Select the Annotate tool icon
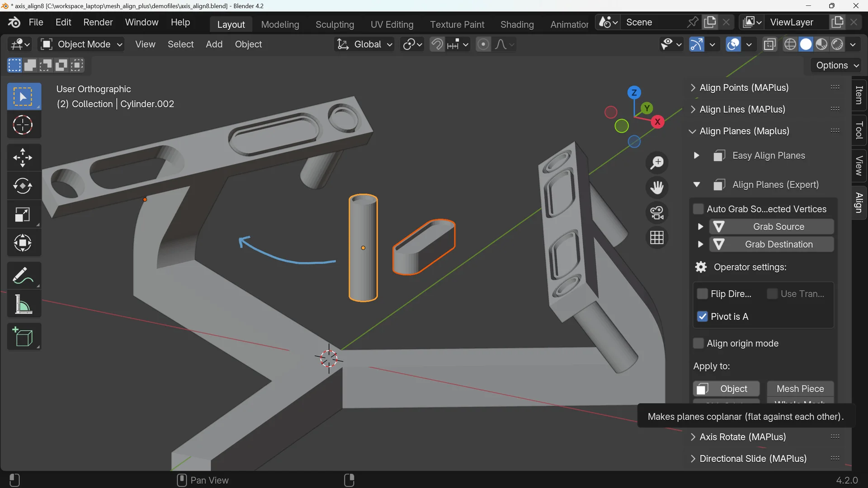 click(22, 275)
